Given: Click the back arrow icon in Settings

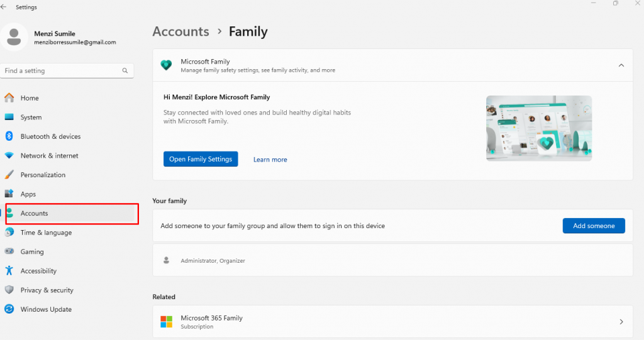Looking at the screenshot, I should coord(4,7).
